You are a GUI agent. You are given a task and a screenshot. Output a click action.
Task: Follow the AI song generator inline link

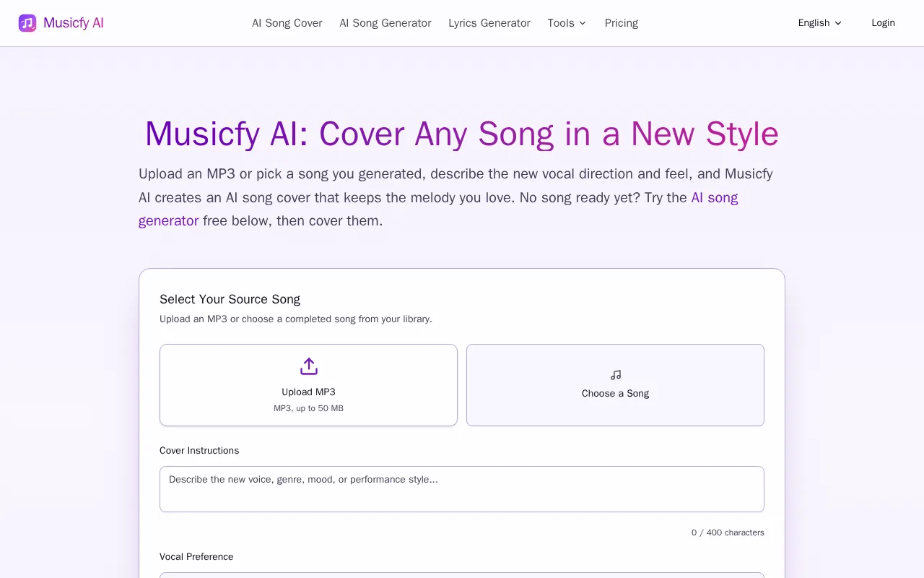tap(438, 209)
